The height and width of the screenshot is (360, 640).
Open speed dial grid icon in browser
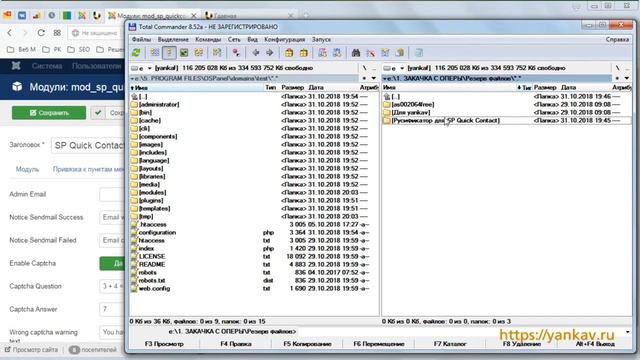(57, 33)
